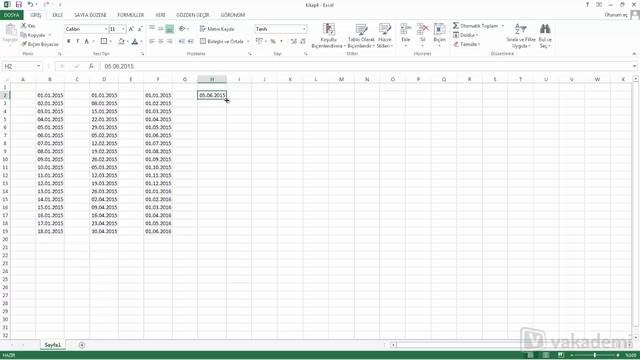Click the Kopyala copy icon
This screenshot has height=360, width=640.
pyautogui.click(x=24, y=35)
